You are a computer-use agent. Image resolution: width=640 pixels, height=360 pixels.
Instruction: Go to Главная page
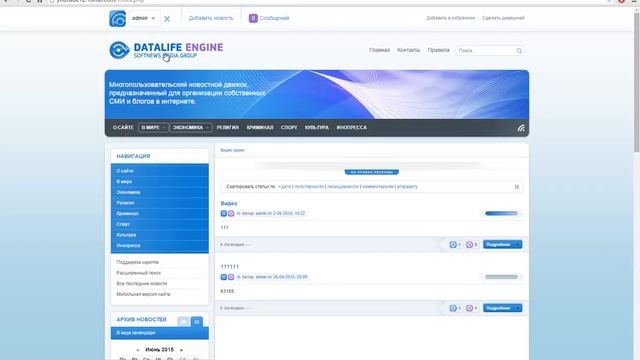(x=379, y=50)
